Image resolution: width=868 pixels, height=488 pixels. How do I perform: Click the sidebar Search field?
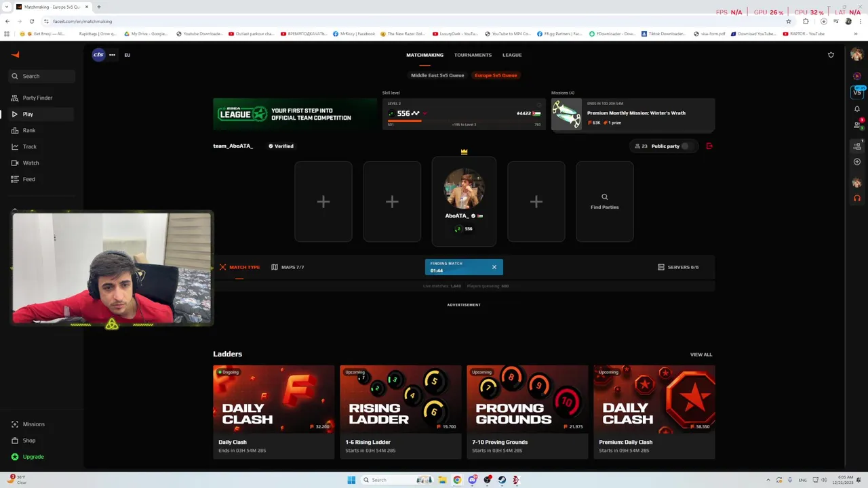coord(42,76)
